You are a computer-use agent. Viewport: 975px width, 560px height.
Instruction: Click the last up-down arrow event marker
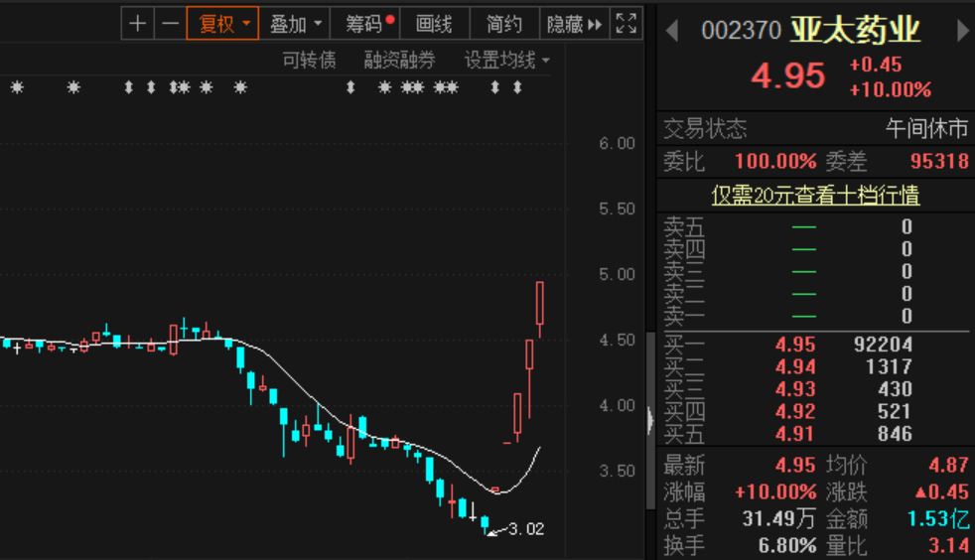point(517,87)
